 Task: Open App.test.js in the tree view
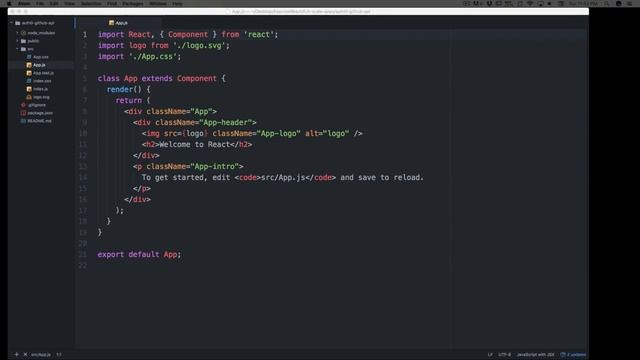43,73
